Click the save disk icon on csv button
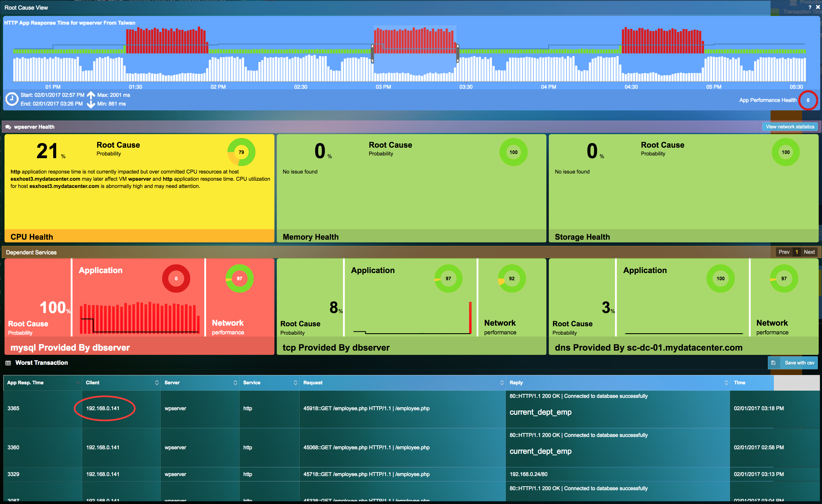The width and height of the screenshot is (822, 504). 773,363
